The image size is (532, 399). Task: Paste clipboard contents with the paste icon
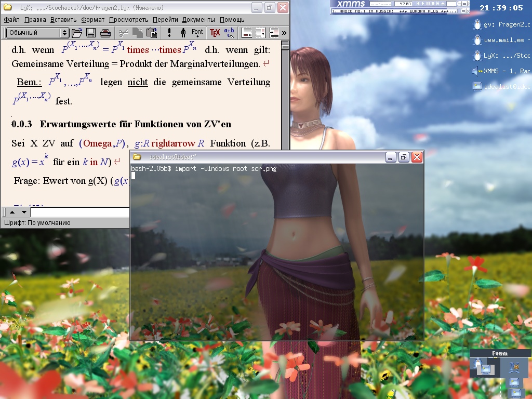(x=152, y=33)
